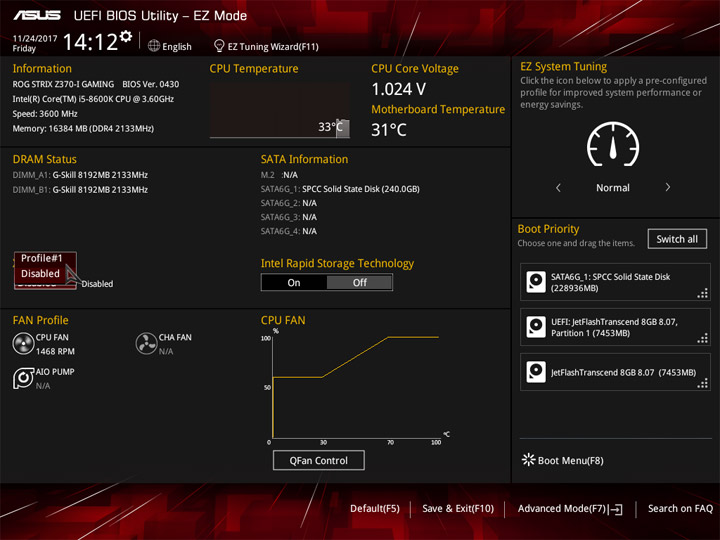Viewport: 720px width, 540px height.
Task: Click the SATA6G_1 SPCC disk icon
Action: coord(536,282)
